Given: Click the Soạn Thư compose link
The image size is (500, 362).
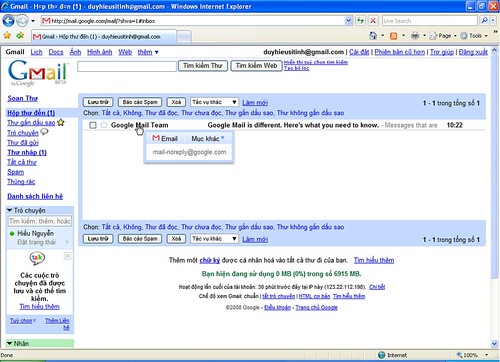Looking at the screenshot, I should click(23, 98).
